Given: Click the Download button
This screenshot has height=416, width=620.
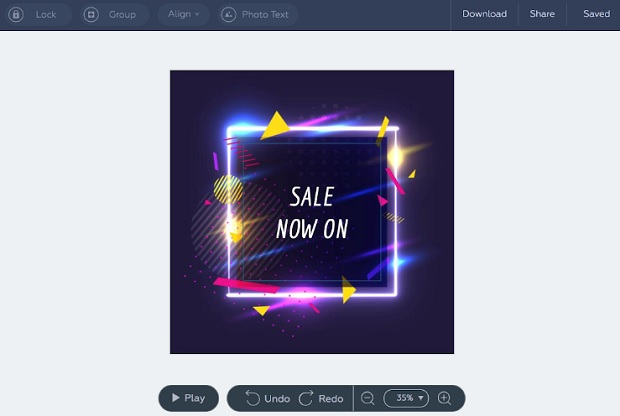Looking at the screenshot, I should (x=484, y=14).
